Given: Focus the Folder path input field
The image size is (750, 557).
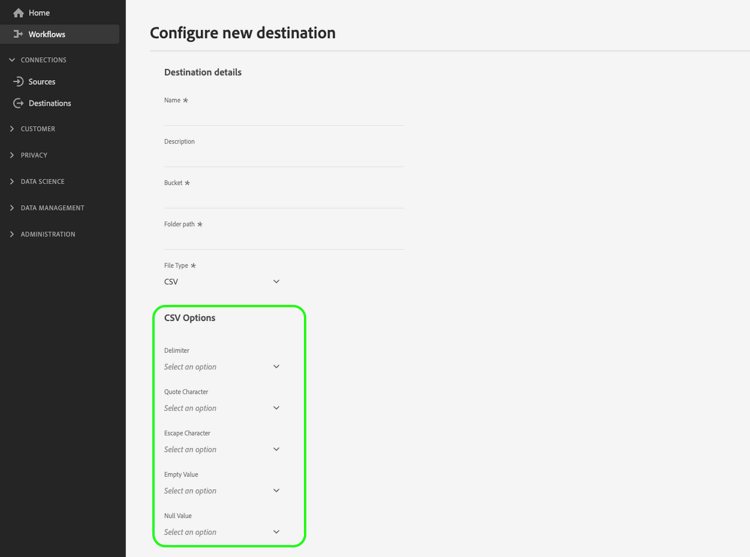Looking at the screenshot, I should click(x=284, y=240).
